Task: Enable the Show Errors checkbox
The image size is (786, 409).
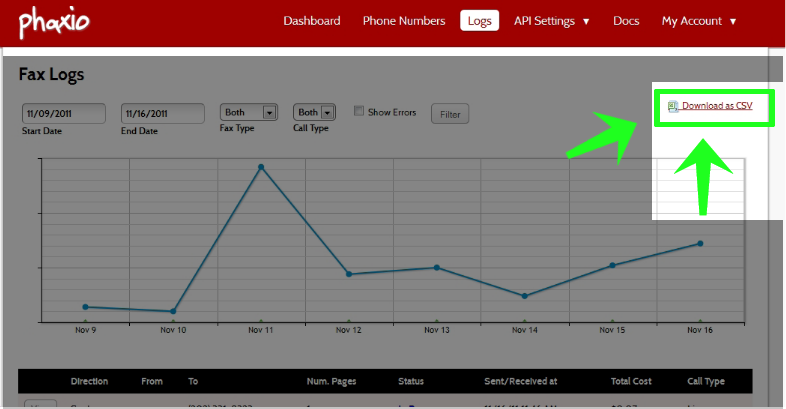Action: pos(359,112)
